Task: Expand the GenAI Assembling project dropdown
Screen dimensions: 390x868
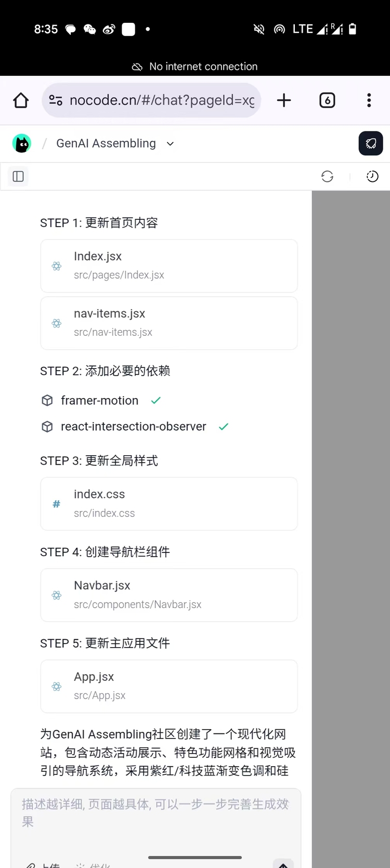Action: point(170,144)
